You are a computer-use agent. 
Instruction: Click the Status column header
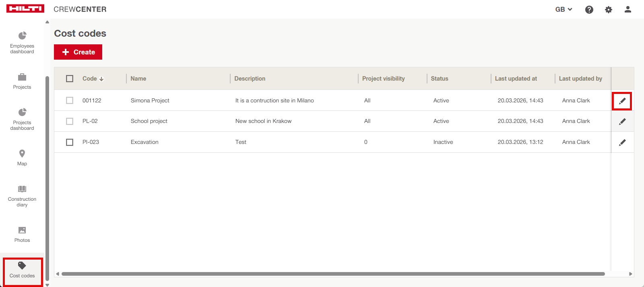coord(439,79)
